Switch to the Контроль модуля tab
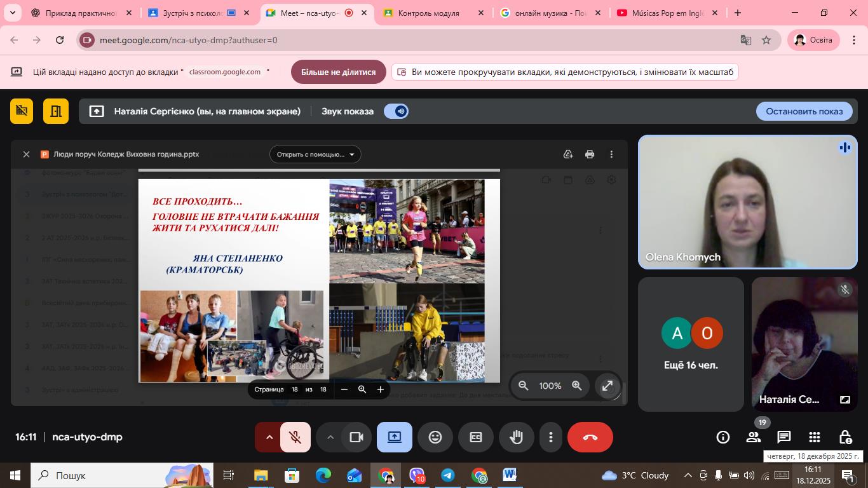The image size is (868, 488). coord(428,13)
